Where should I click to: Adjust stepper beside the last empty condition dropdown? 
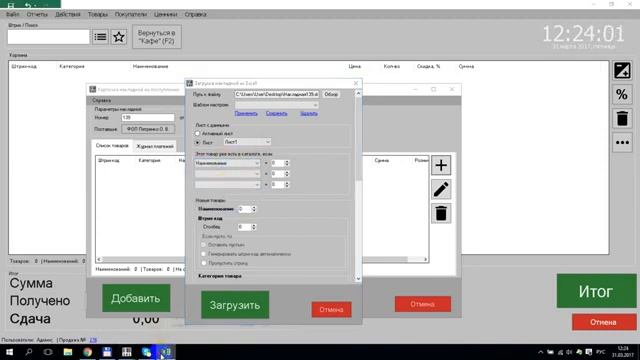coord(287,185)
